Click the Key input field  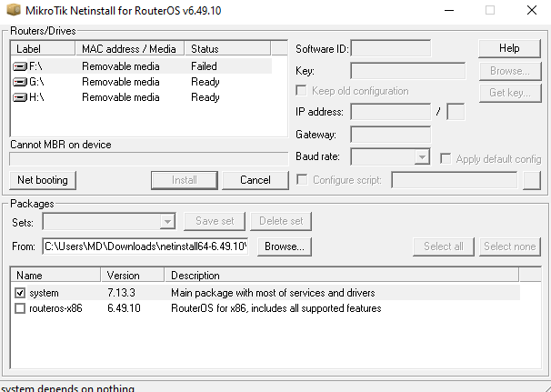tap(408, 71)
